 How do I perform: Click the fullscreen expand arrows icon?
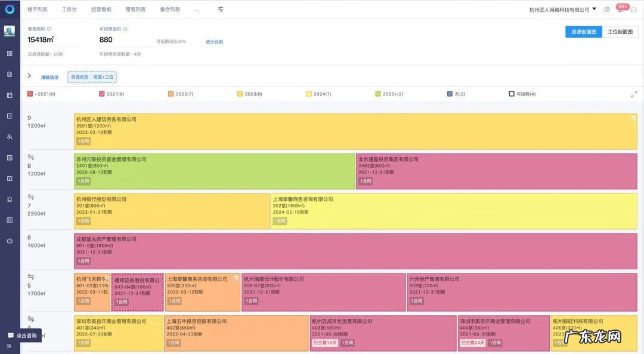(634, 94)
